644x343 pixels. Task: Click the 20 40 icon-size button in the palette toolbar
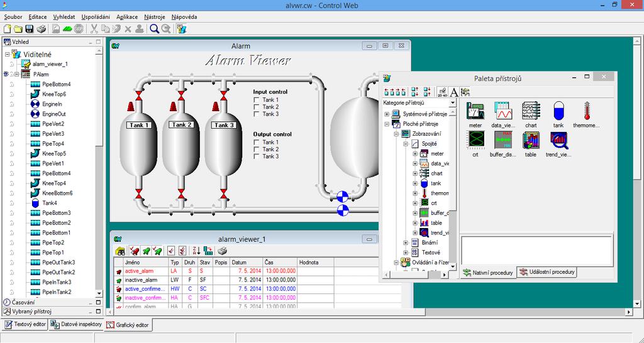[442, 92]
